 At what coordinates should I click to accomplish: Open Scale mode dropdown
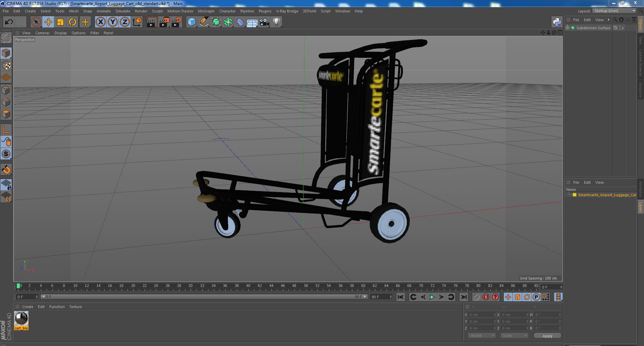(514, 336)
